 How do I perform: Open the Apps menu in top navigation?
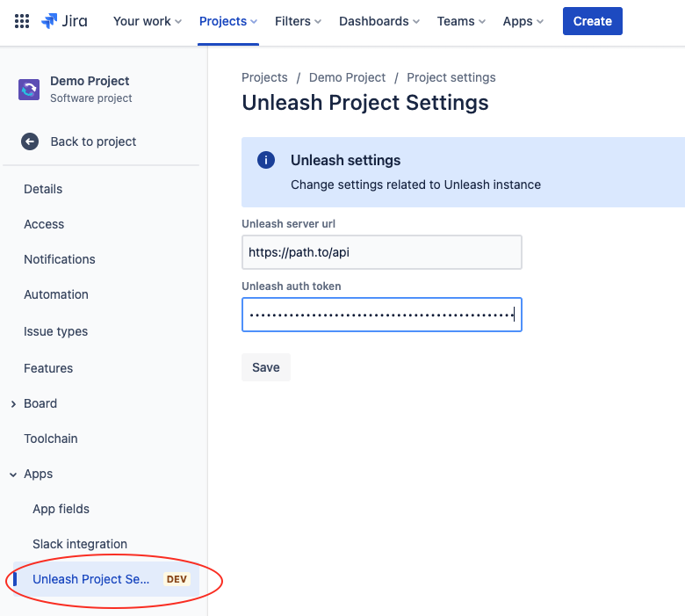click(523, 21)
